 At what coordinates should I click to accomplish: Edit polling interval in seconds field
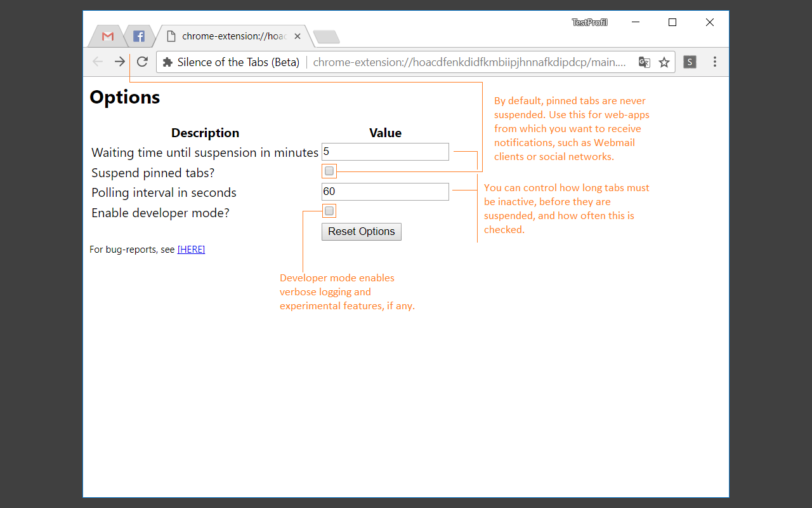385,192
